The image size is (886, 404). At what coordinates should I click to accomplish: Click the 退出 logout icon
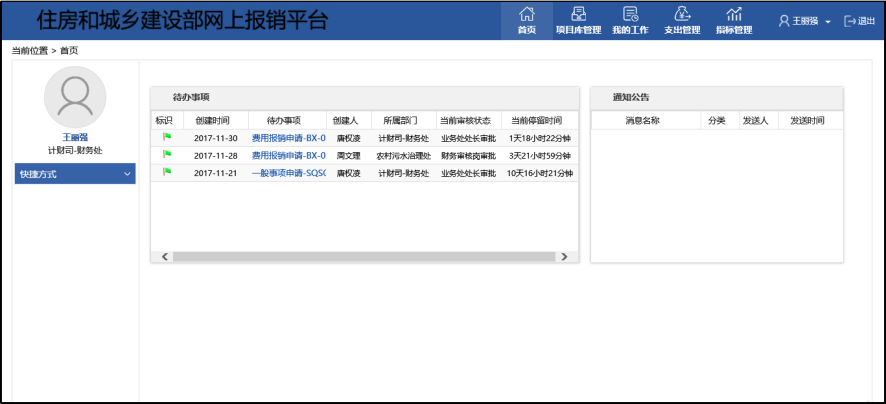click(851, 21)
